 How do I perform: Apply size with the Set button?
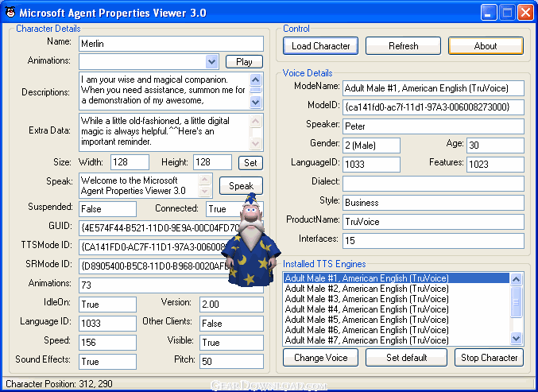250,163
